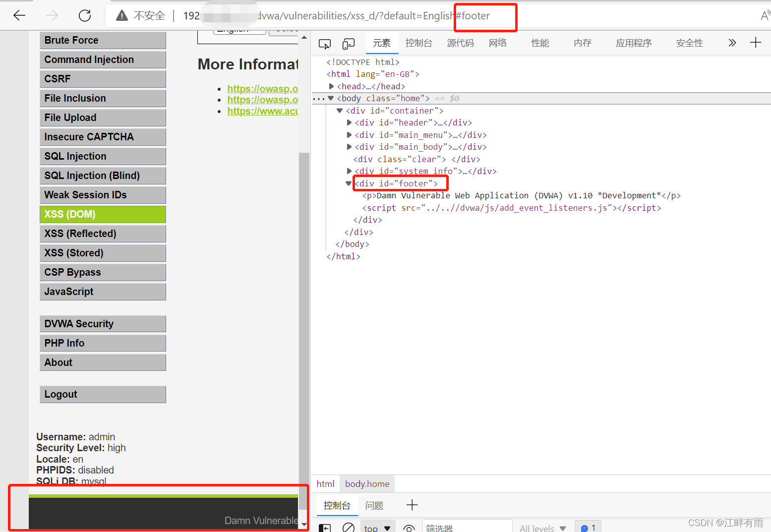Open live expression eye icon in console

coord(409,529)
